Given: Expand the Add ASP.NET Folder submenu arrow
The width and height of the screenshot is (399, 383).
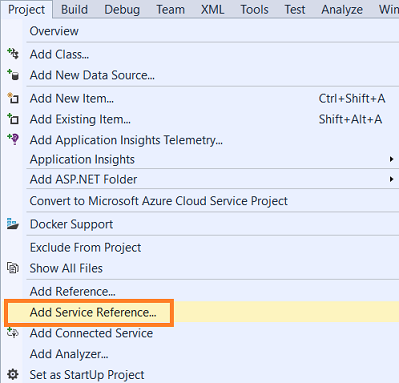Looking at the screenshot, I should 391,179.
